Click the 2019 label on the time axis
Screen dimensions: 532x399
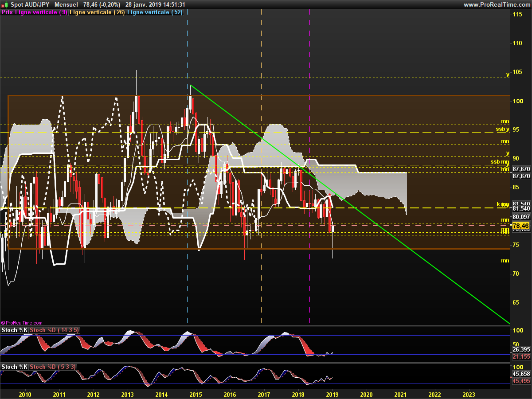click(x=332, y=394)
